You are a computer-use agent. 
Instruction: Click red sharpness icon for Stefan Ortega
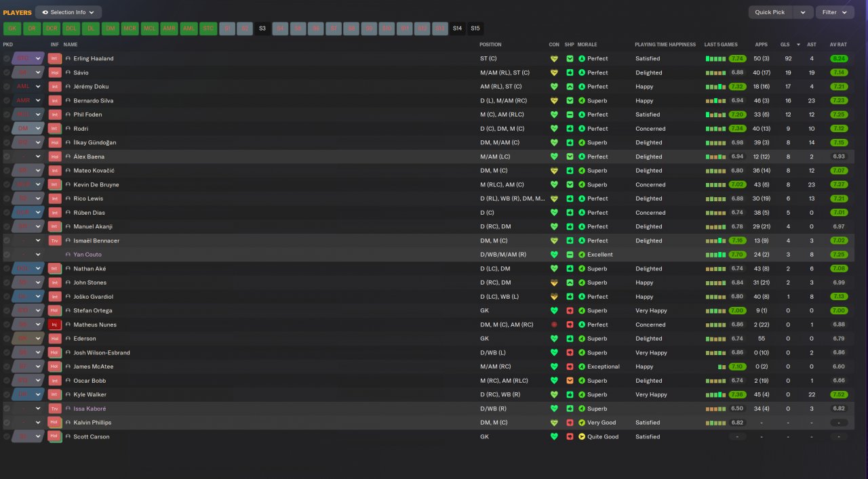pyautogui.click(x=570, y=310)
